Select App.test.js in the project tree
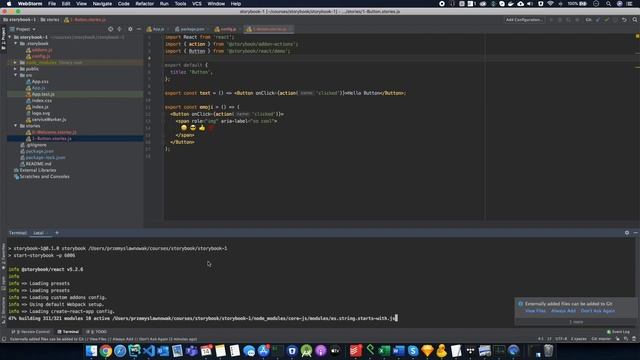 point(43,94)
